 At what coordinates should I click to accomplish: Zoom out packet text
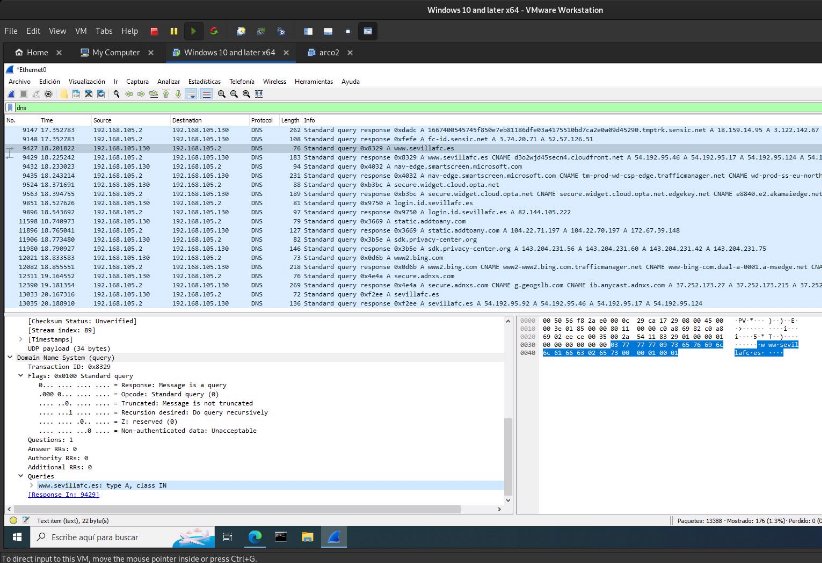(x=234, y=94)
